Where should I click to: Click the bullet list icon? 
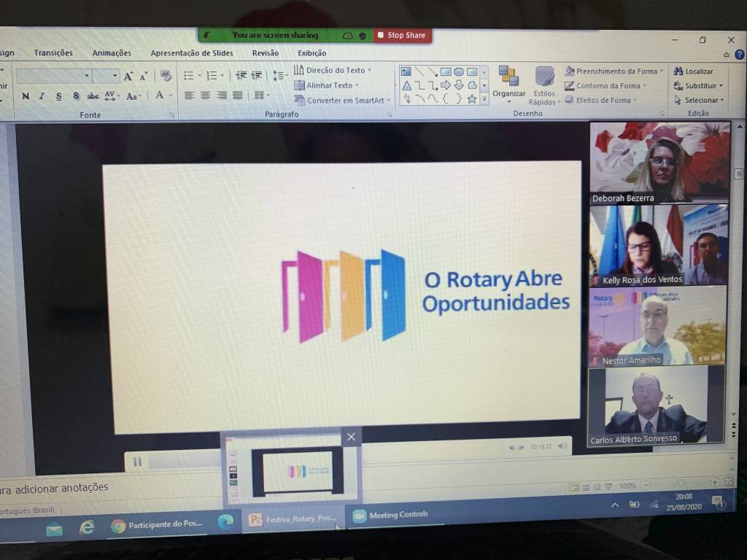tap(189, 76)
